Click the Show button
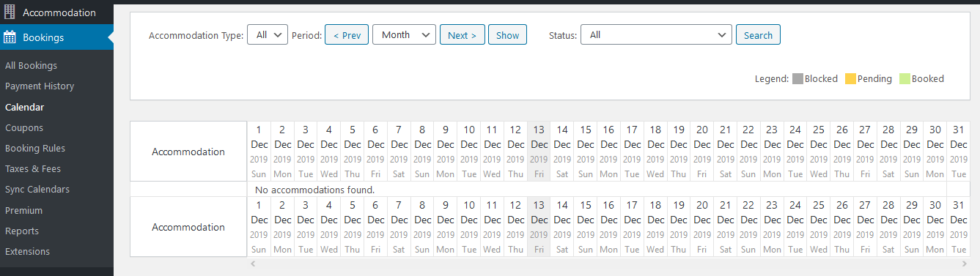 (x=507, y=34)
